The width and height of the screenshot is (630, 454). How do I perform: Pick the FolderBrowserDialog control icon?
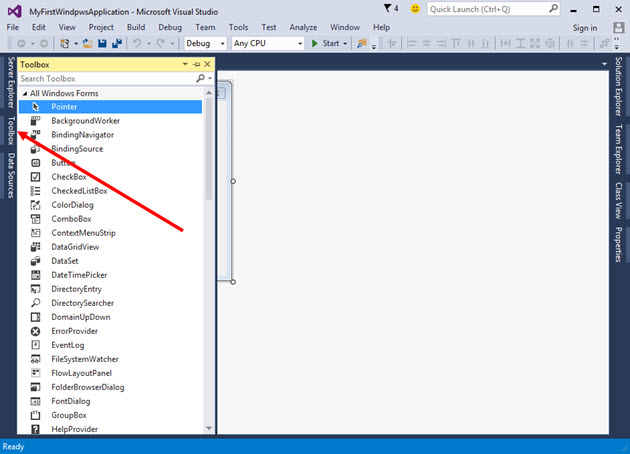coord(35,387)
